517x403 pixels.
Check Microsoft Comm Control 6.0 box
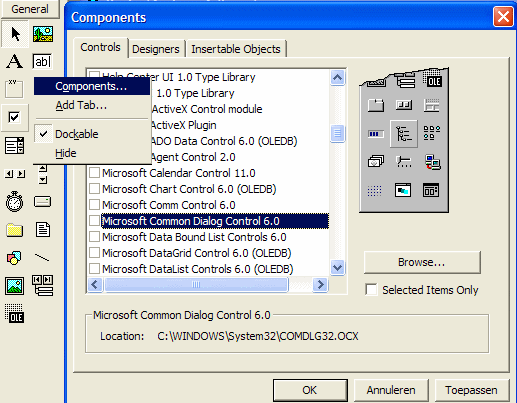tap(95, 205)
